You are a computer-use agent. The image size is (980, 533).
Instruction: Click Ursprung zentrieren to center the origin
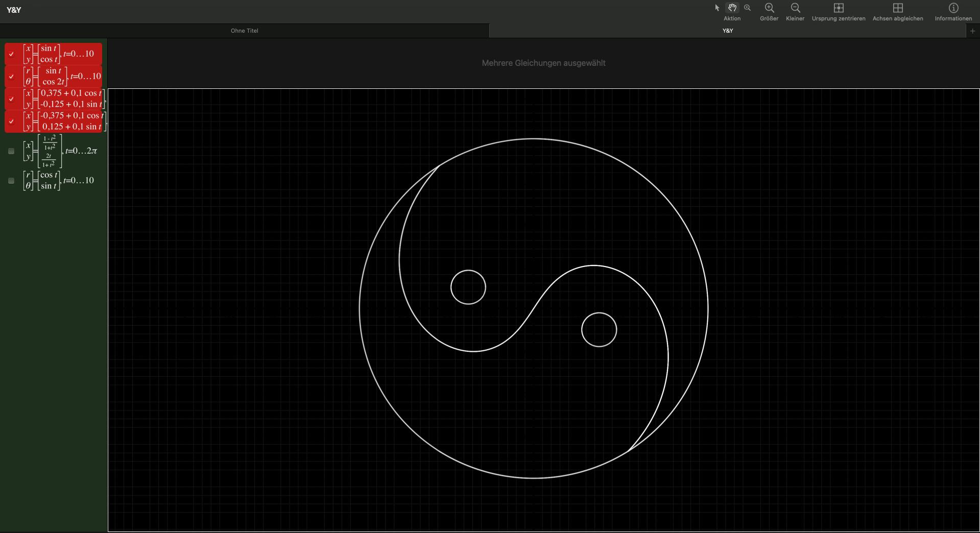point(838,8)
